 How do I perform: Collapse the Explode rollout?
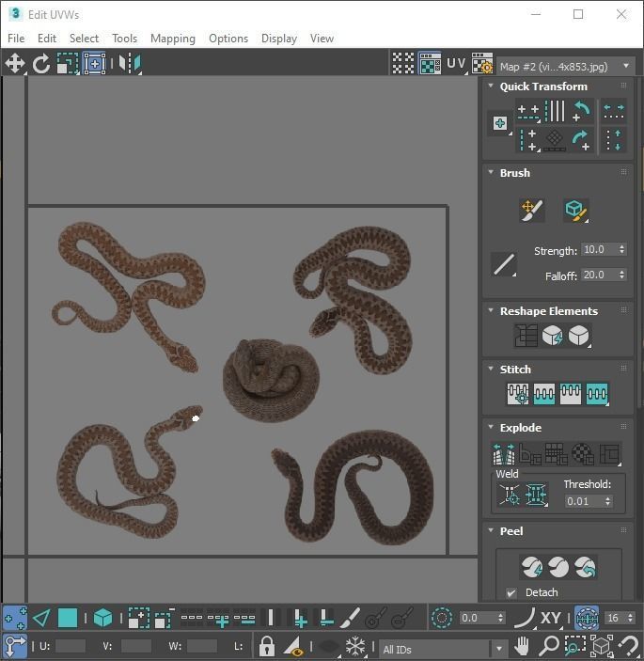pyautogui.click(x=491, y=427)
